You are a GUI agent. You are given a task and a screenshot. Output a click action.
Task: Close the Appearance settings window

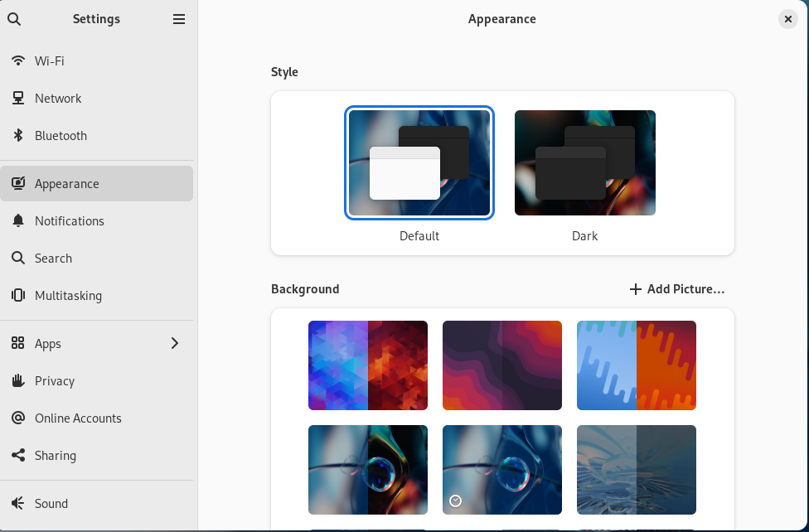[x=787, y=19]
